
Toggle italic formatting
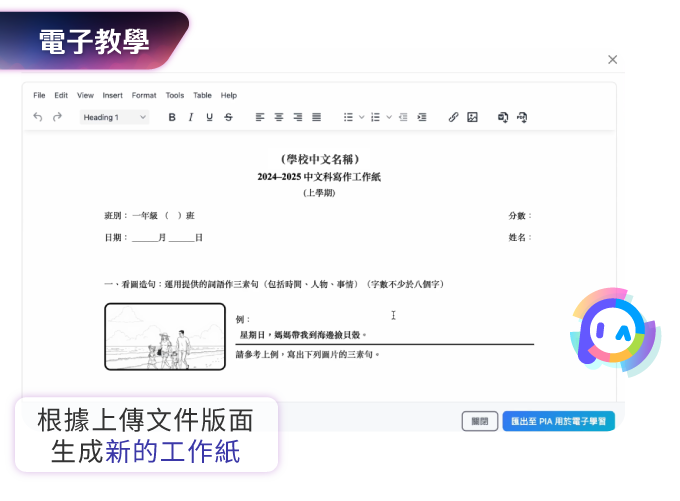click(x=191, y=117)
